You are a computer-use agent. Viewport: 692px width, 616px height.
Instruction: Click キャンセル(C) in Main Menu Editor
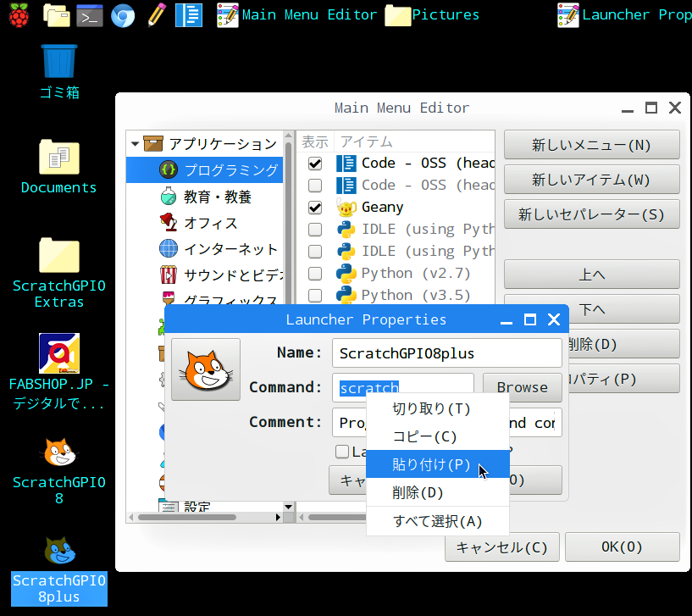(502, 547)
